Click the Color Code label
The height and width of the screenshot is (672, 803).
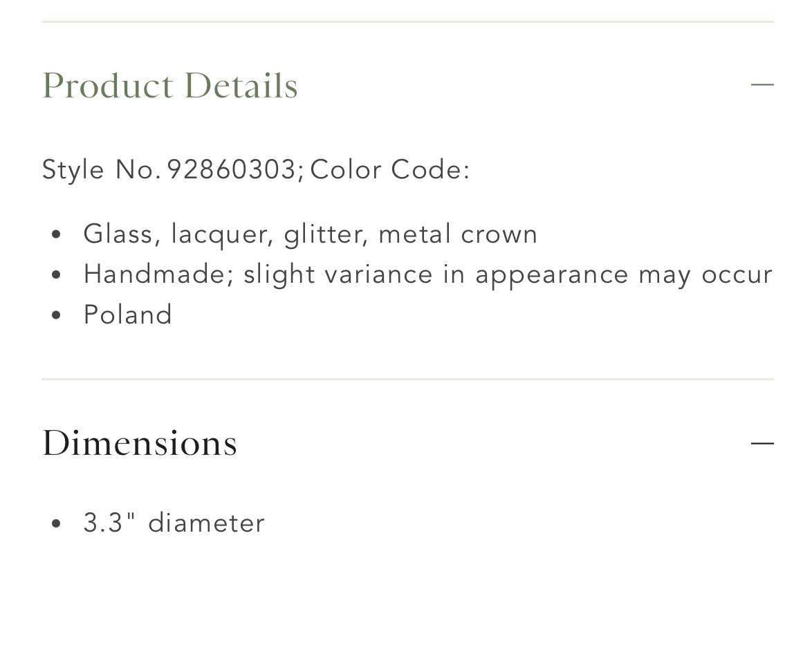tap(389, 169)
